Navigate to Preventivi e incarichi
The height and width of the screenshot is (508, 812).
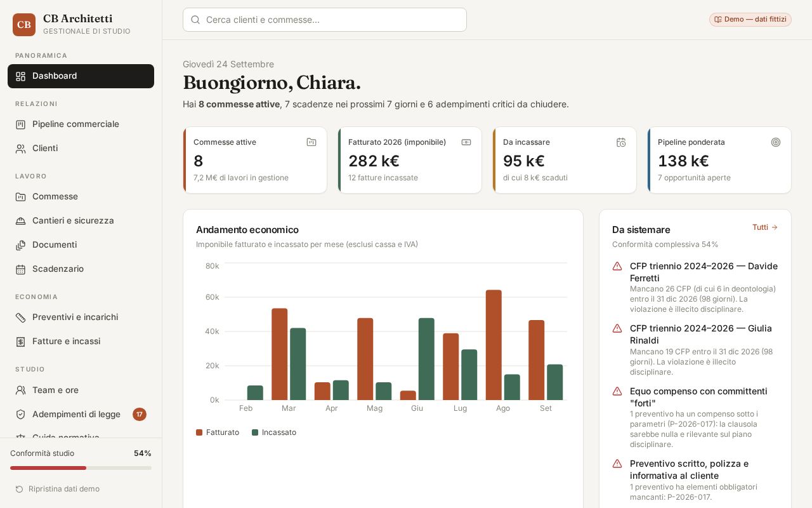[81, 317]
